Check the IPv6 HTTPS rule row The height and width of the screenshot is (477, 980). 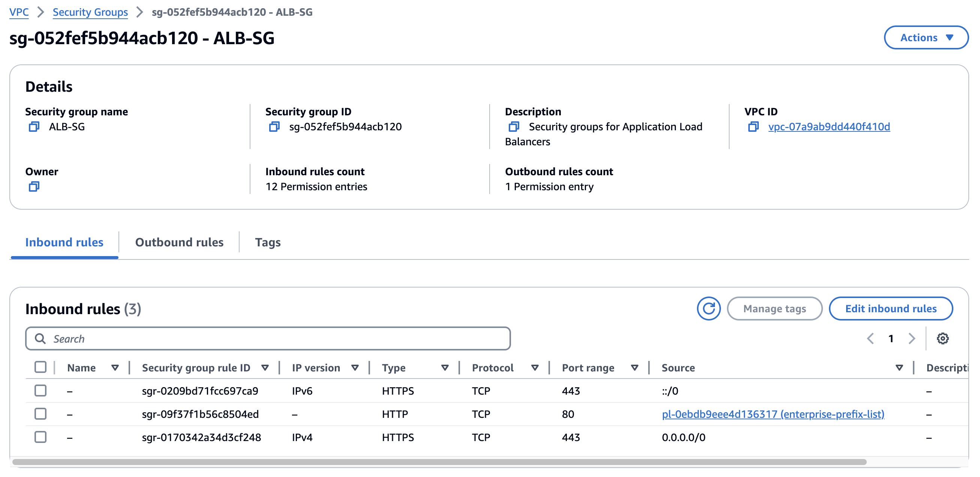click(x=40, y=391)
